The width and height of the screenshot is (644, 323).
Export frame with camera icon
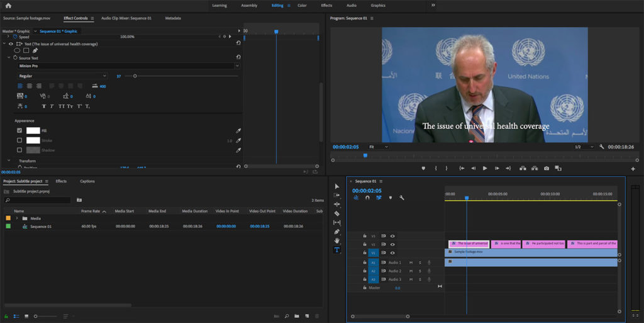[547, 168]
